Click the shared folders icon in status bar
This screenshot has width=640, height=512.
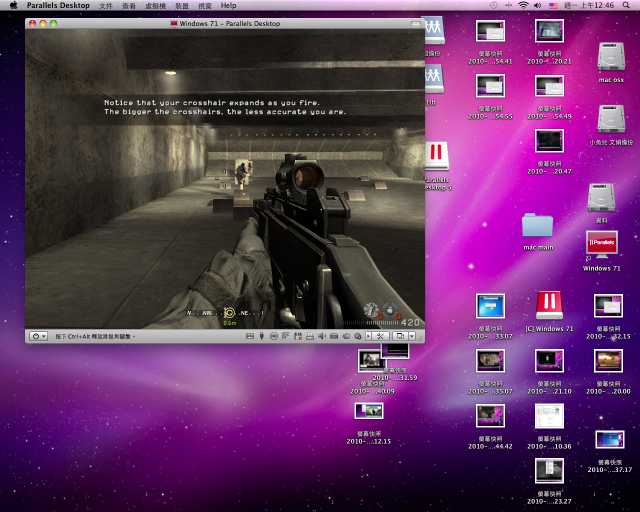(346, 336)
